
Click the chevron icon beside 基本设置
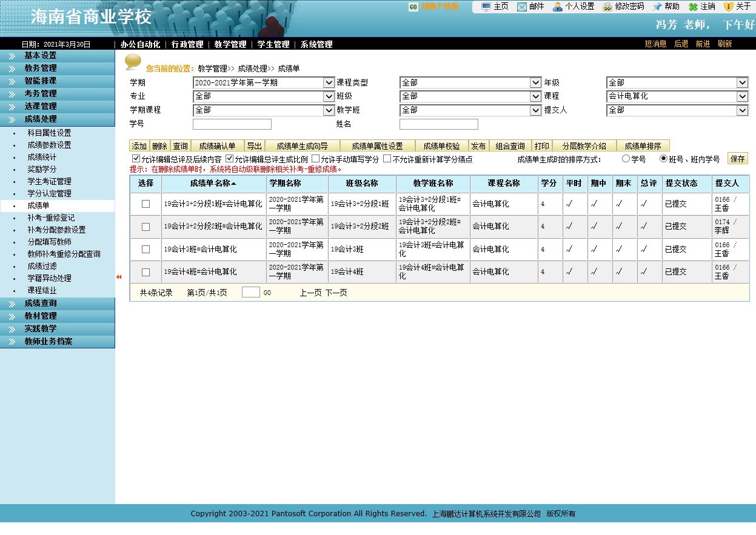[12, 56]
